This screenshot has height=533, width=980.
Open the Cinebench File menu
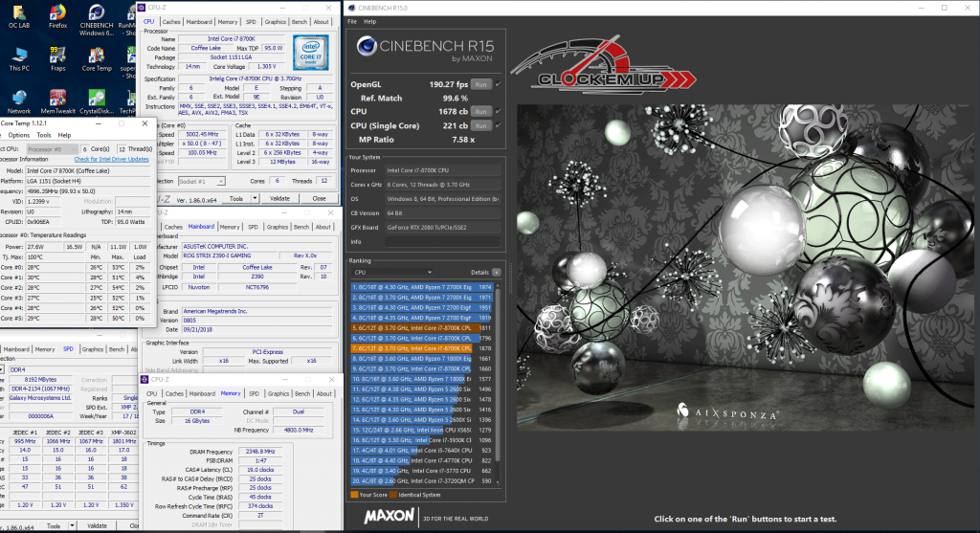(x=352, y=21)
